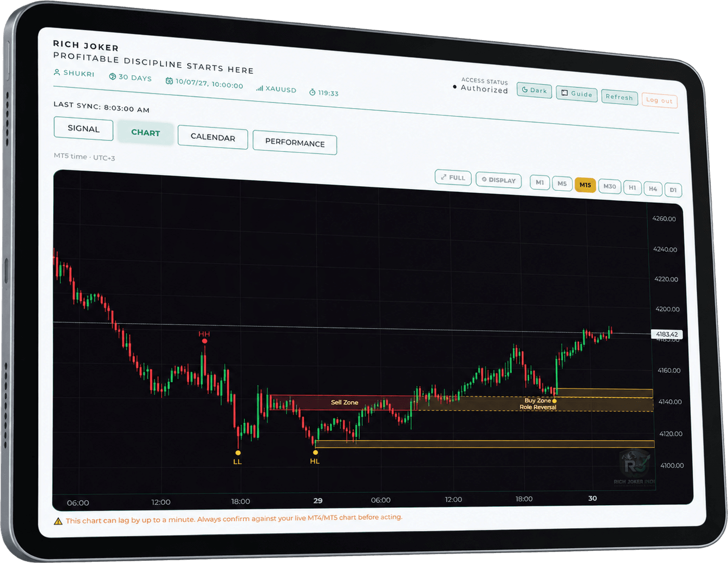Expand chart with FULL button

tap(453, 178)
